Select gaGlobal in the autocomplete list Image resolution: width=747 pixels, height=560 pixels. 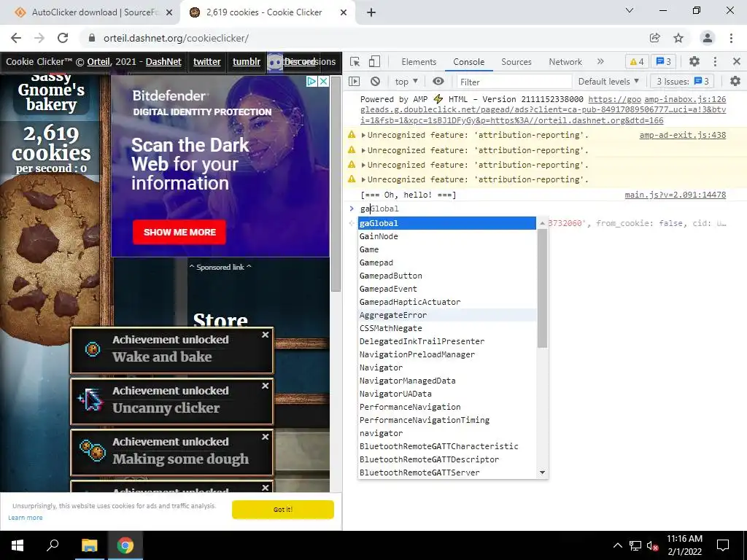447,223
